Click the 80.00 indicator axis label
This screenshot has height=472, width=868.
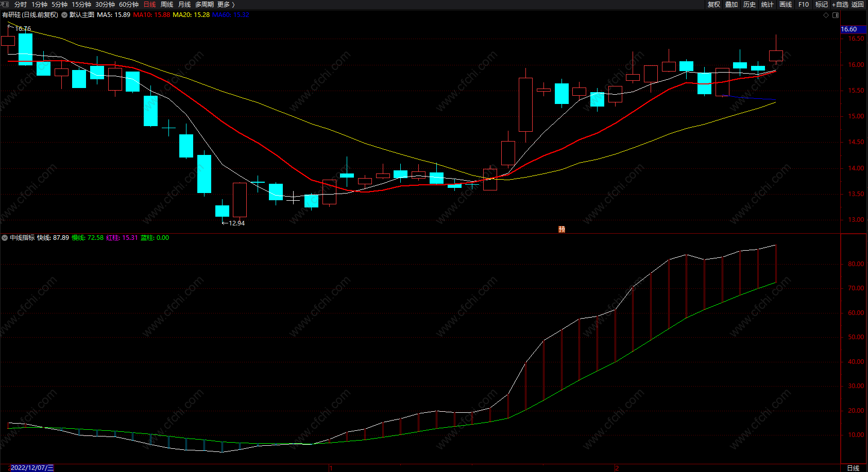pos(856,264)
